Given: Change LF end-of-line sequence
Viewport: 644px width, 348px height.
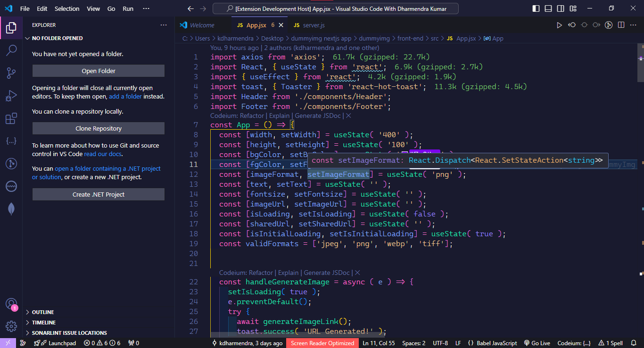Looking at the screenshot, I should click(x=458, y=343).
